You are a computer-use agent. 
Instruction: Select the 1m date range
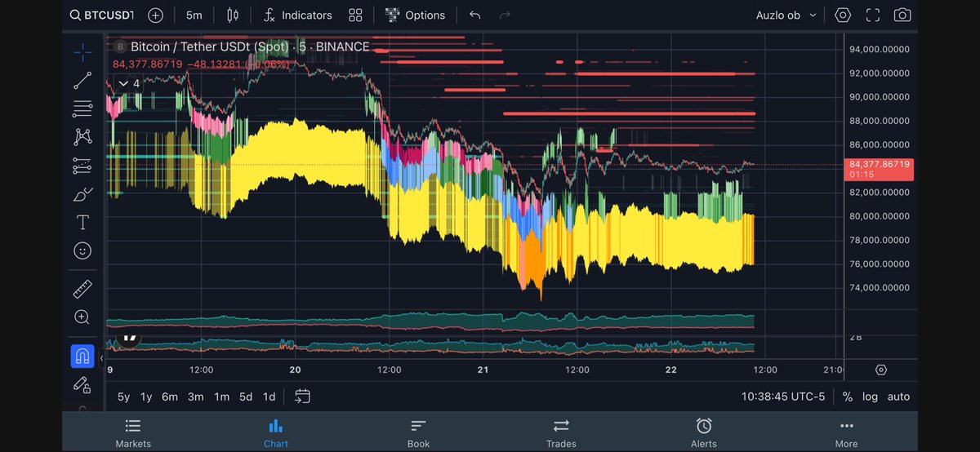(221, 397)
